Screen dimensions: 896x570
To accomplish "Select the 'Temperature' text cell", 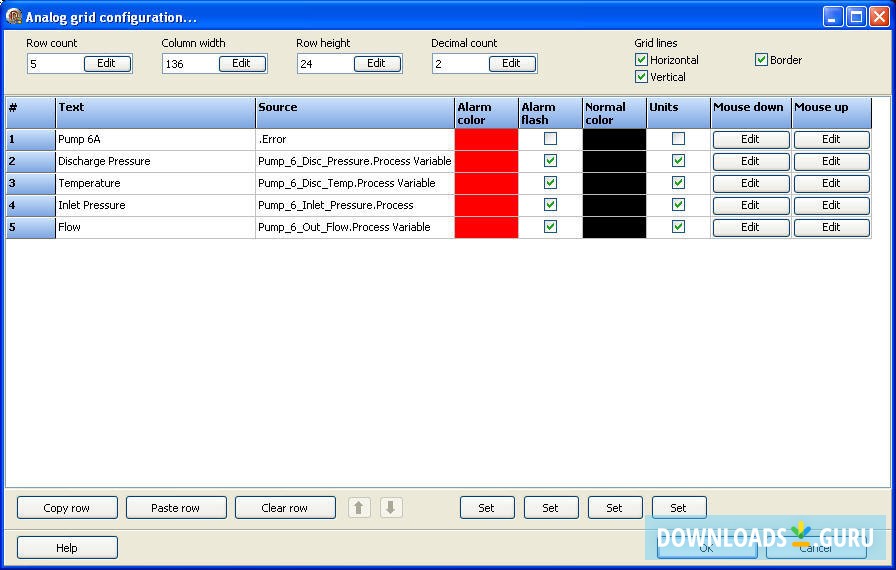I will click(155, 183).
